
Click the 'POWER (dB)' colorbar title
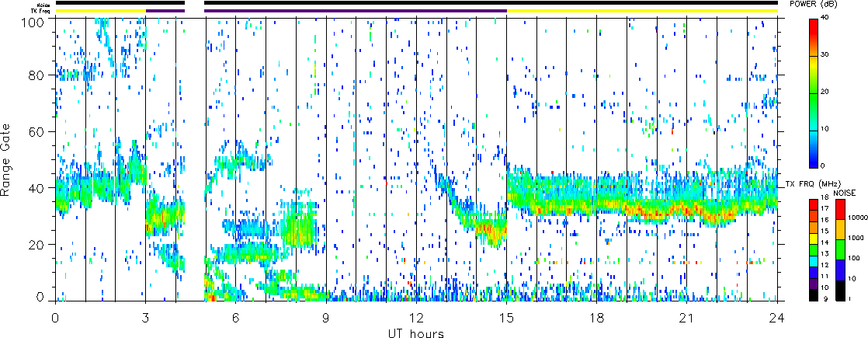tap(813, 4)
